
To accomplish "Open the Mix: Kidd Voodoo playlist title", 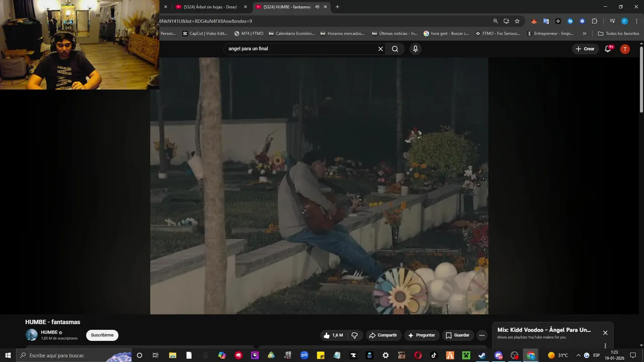I will [x=544, y=330].
